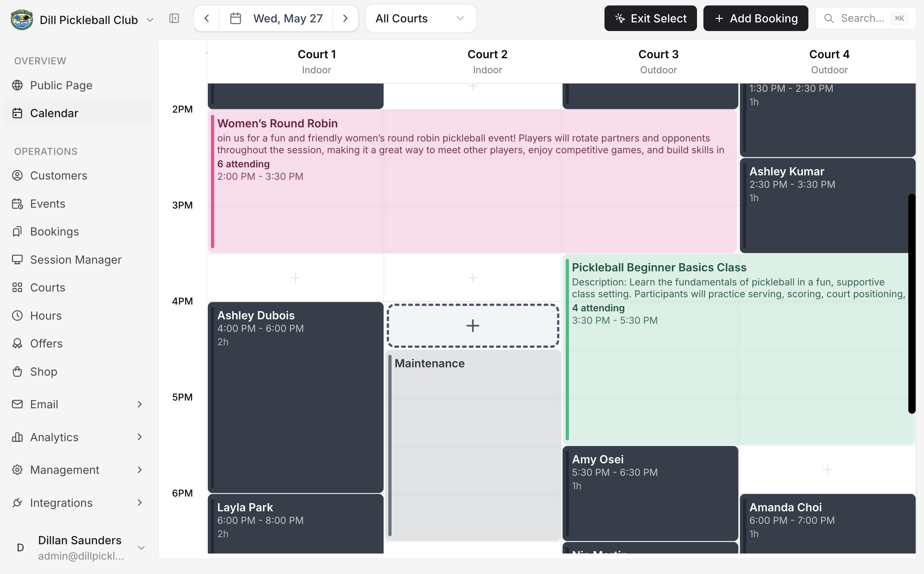
Task: Open the Maintenance block on Court 2
Action: coord(473,445)
